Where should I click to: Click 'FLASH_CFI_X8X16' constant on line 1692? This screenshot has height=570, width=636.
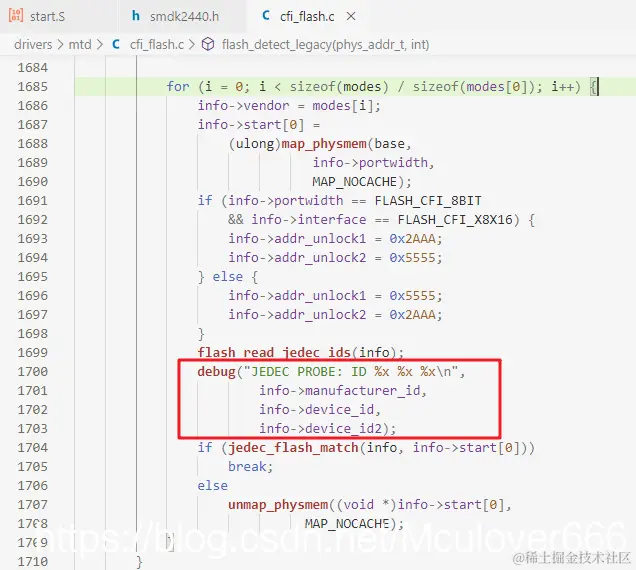(455, 219)
